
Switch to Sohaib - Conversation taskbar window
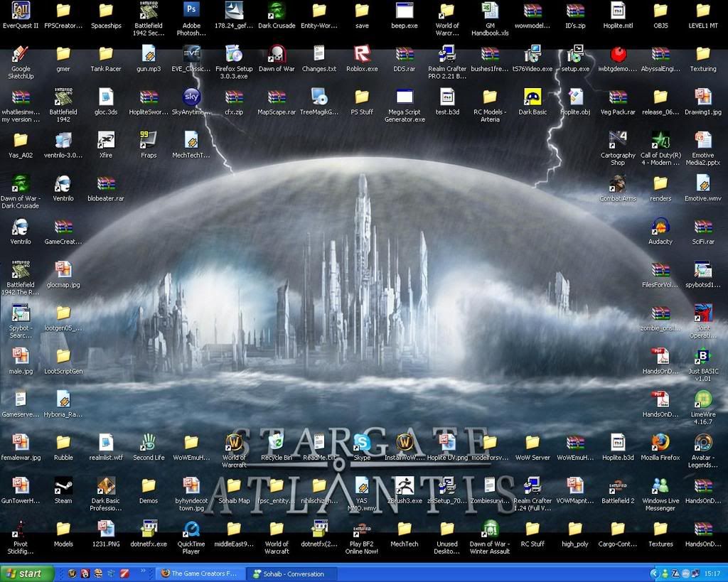point(292,573)
